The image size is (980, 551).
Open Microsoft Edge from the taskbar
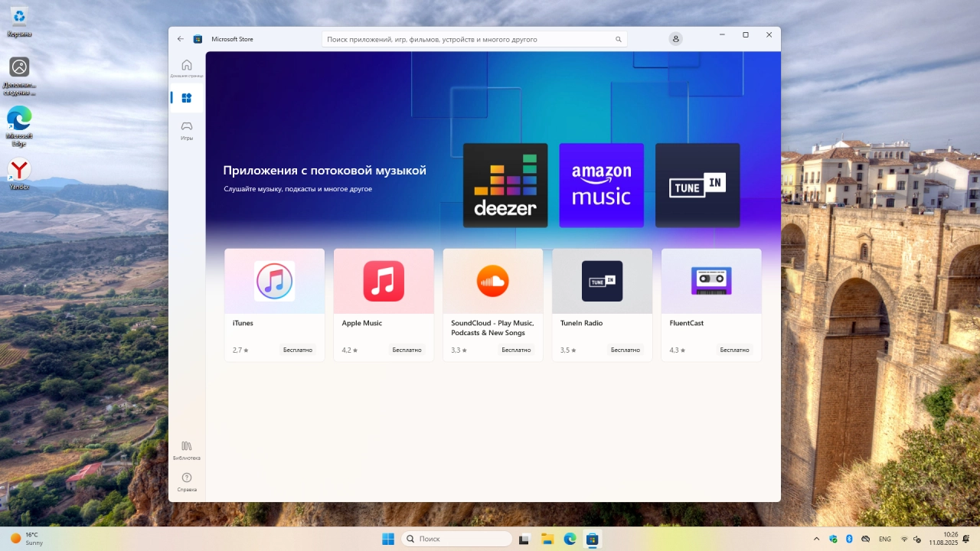point(570,539)
